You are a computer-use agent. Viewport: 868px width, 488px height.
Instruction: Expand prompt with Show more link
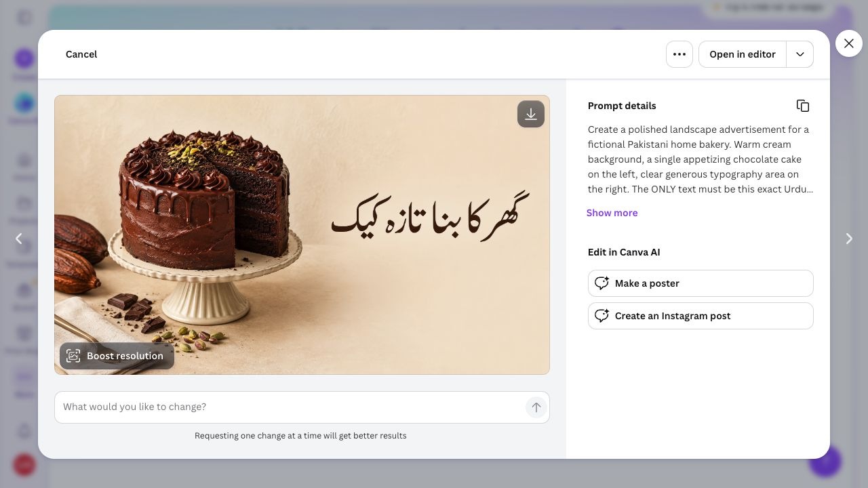(x=612, y=213)
